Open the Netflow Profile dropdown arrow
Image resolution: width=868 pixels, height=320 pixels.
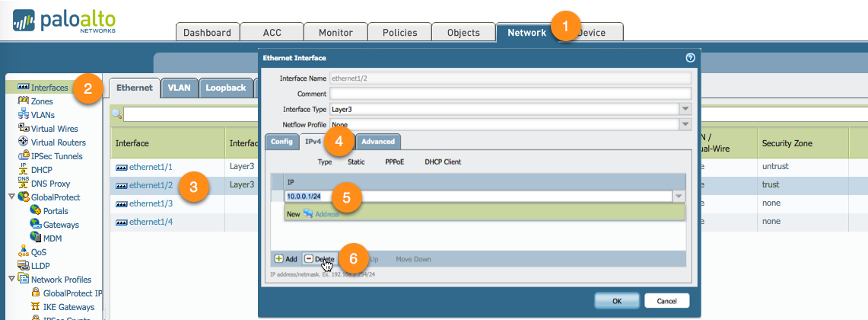pyautogui.click(x=685, y=124)
